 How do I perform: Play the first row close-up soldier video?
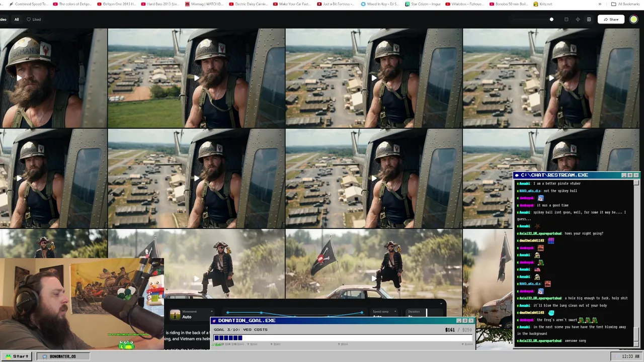[x=20, y=78]
